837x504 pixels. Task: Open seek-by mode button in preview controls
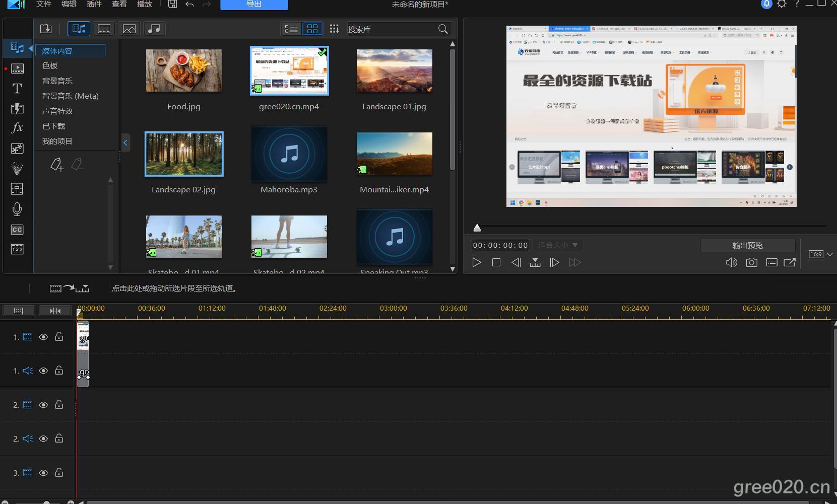[535, 262]
